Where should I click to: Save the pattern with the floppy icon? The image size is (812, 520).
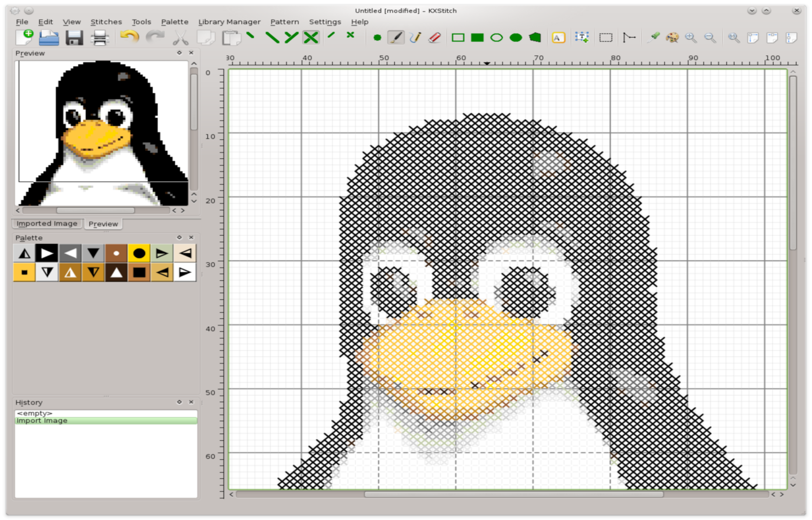pyautogui.click(x=74, y=37)
